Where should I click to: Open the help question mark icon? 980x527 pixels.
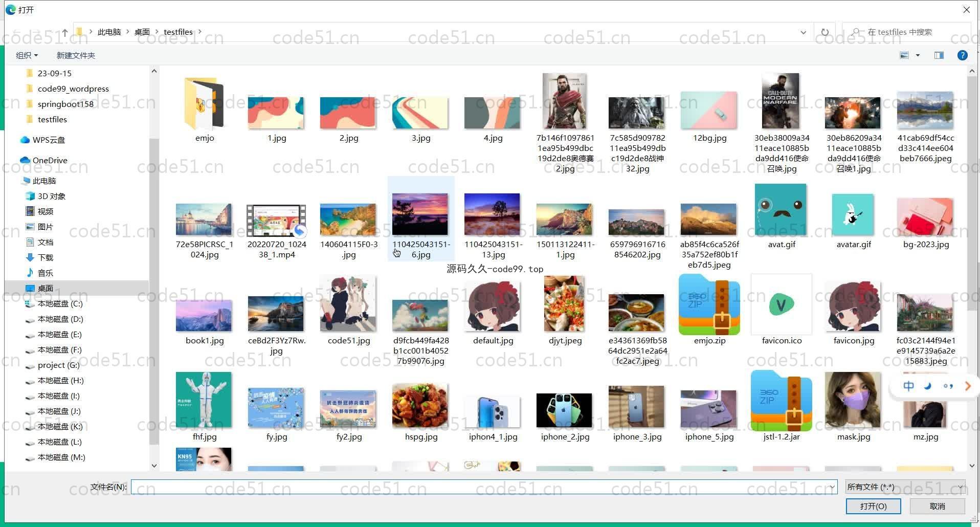(x=962, y=55)
